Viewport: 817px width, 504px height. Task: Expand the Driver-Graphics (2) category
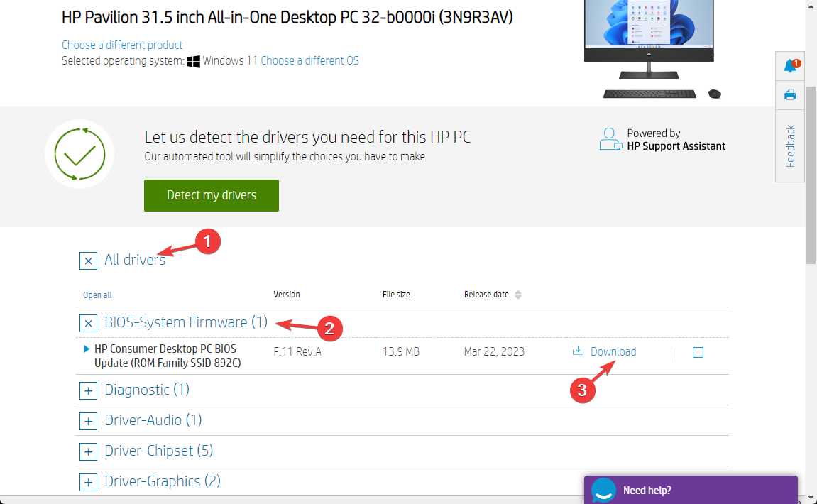[88, 482]
